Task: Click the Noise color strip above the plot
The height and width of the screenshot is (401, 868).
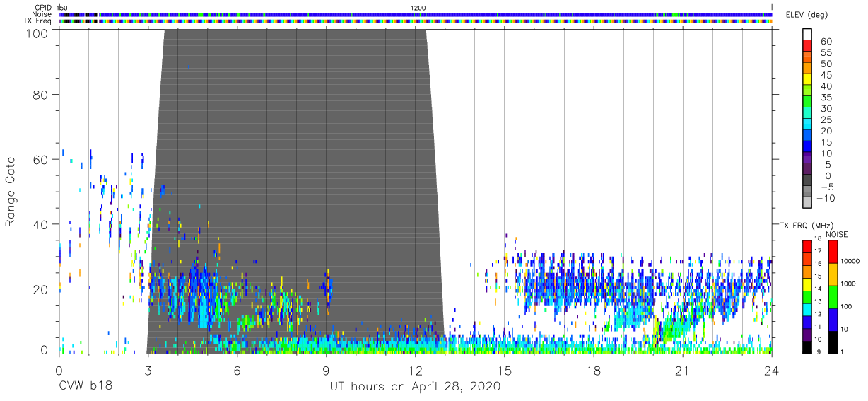Action: point(415,14)
